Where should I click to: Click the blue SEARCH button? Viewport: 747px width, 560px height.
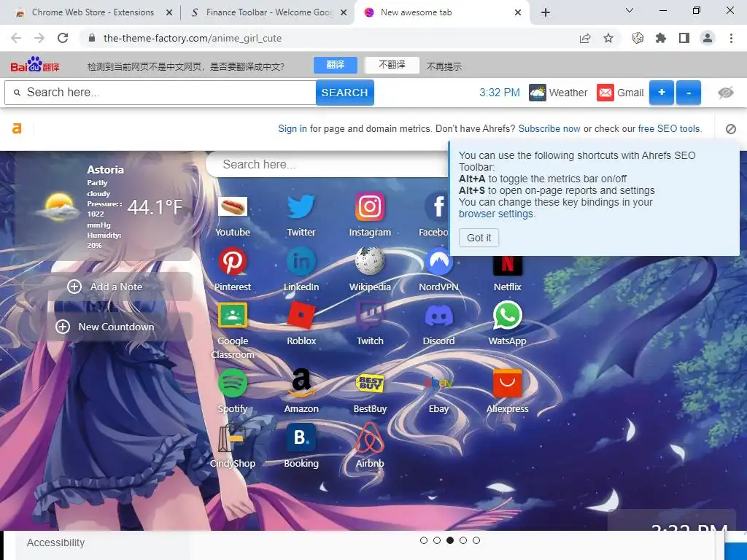point(344,93)
